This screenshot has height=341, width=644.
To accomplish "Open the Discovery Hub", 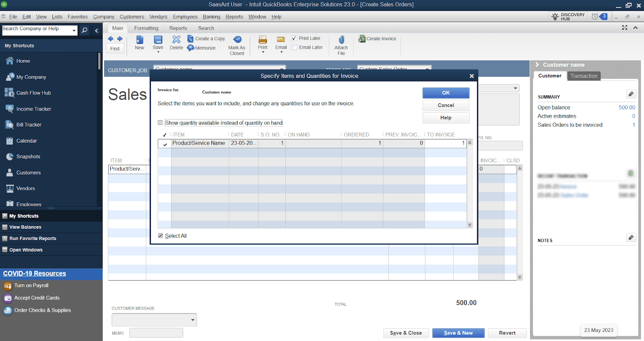I will (x=568, y=16).
